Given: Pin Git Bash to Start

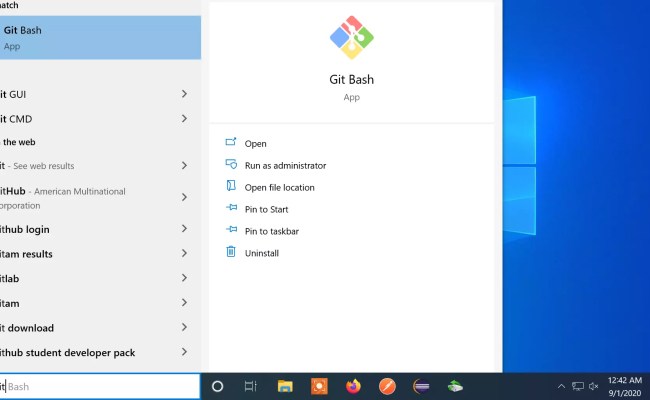Looking at the screenshot, I should click(266, 209).
